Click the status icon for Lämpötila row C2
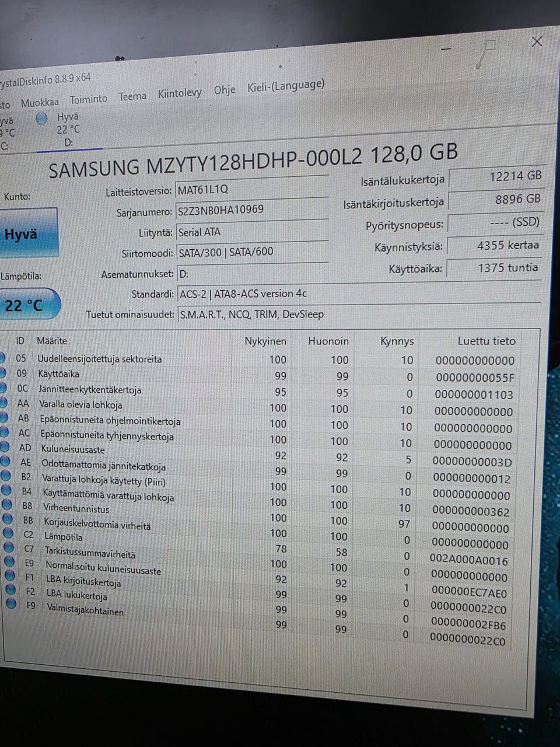 [x=8, y=533]
